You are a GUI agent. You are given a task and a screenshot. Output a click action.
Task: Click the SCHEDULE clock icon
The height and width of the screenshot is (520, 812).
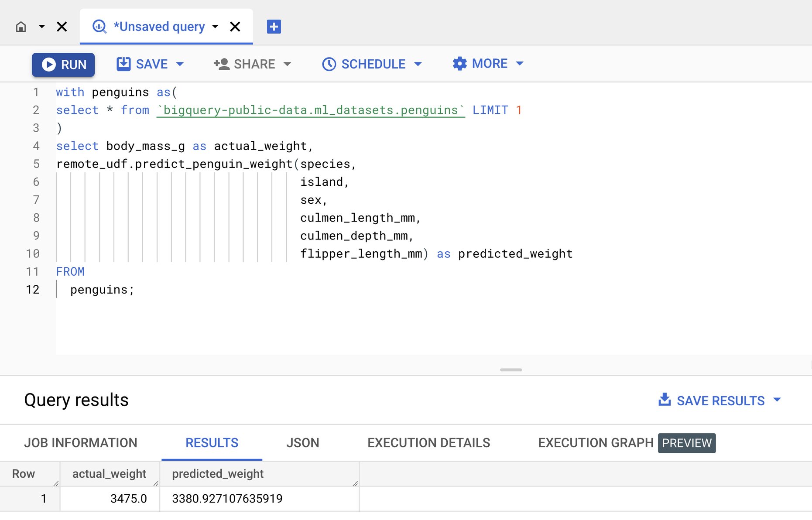[x=329, y=64]
